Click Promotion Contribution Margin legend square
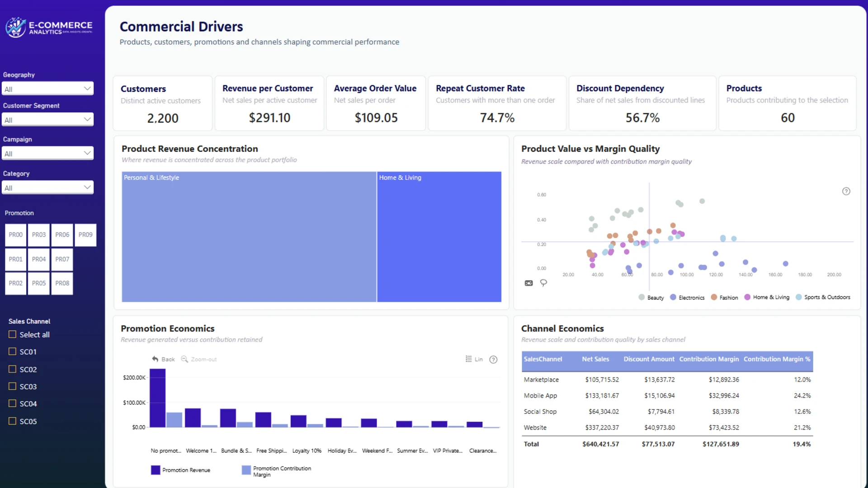 pos(246,470)
